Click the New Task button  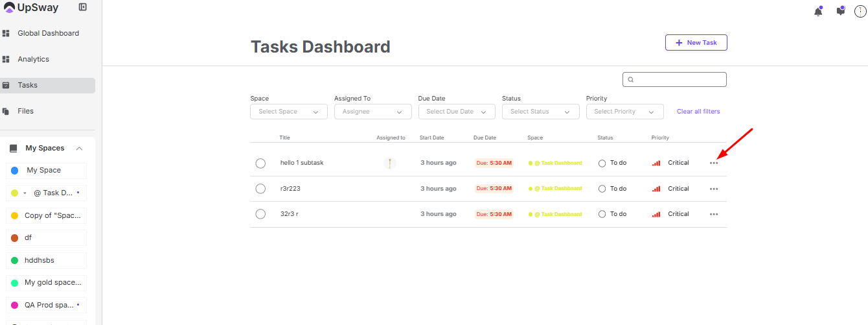pyautogui.click(x=696, y=42)
